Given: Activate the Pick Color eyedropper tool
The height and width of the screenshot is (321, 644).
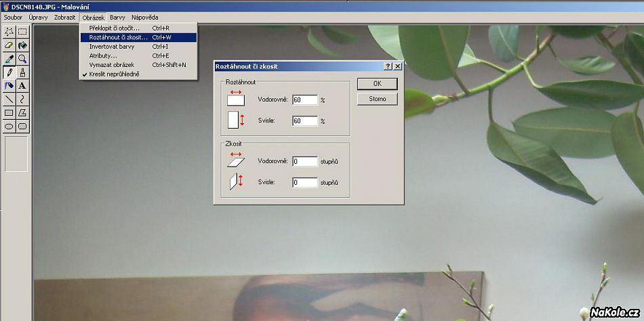Looking at the screenshot, I should click(9, 59).
